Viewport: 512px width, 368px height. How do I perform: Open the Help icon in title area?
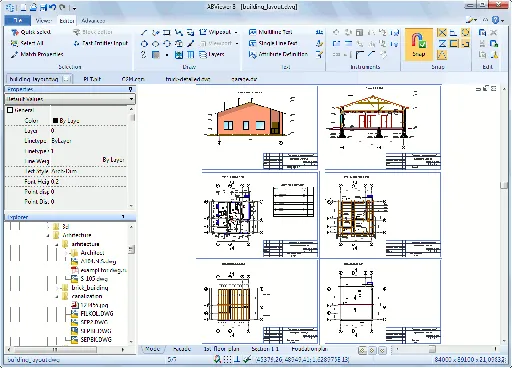click(x=496, y=20)
